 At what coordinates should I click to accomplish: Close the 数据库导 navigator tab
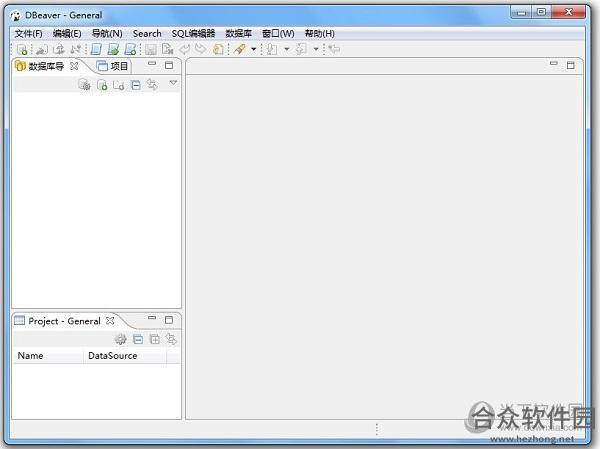tap(74, 66)
